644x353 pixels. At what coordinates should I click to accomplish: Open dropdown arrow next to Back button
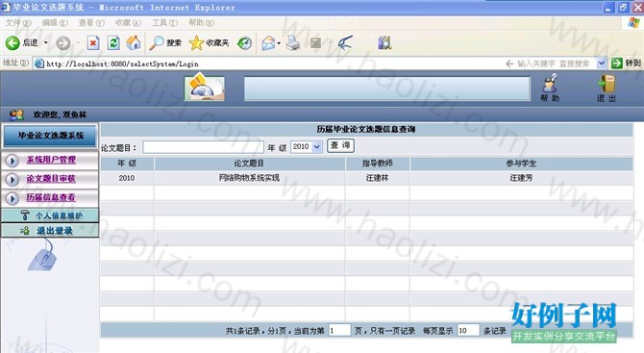tap(46, 42)
